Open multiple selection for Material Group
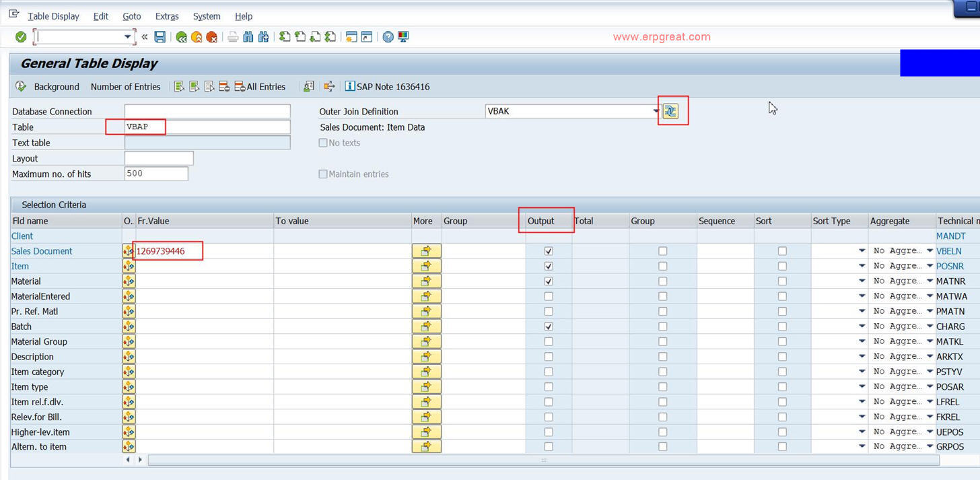 click(426, 341)
